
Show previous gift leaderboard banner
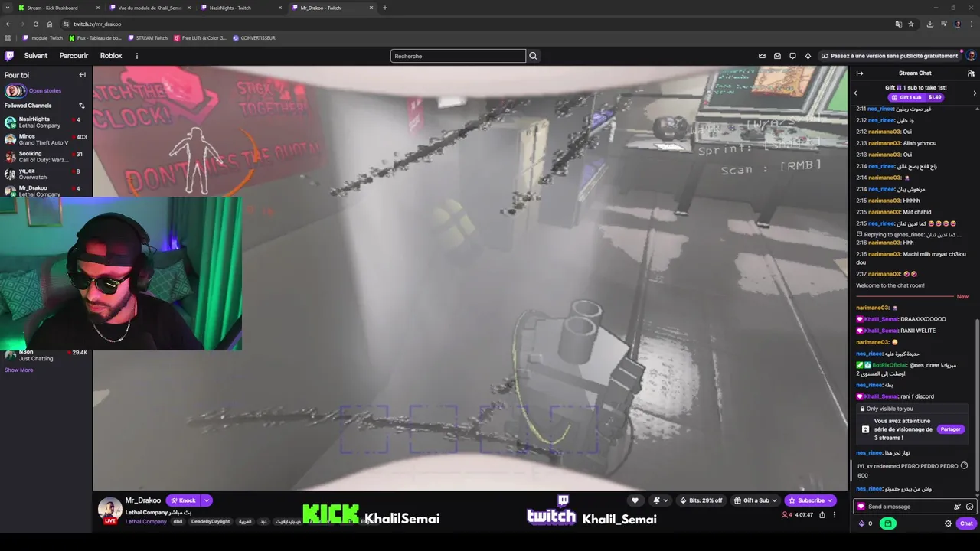click(855, 93)
